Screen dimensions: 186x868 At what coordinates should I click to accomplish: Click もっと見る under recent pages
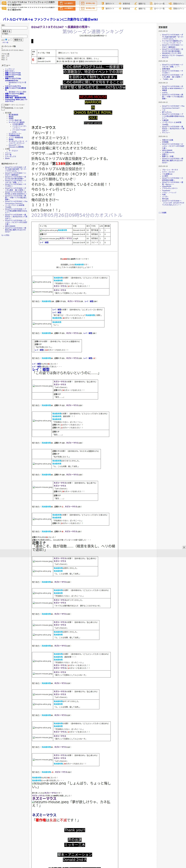[x=5, y=235]
